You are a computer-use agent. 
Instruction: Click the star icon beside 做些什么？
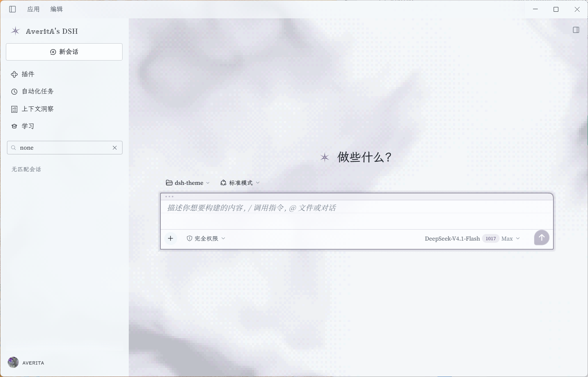[325, 158]
